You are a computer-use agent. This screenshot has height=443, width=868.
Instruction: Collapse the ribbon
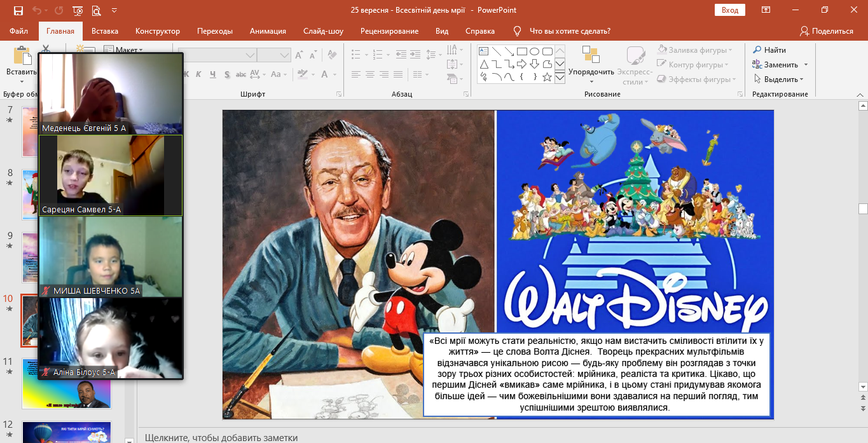(x=861, y=94)
